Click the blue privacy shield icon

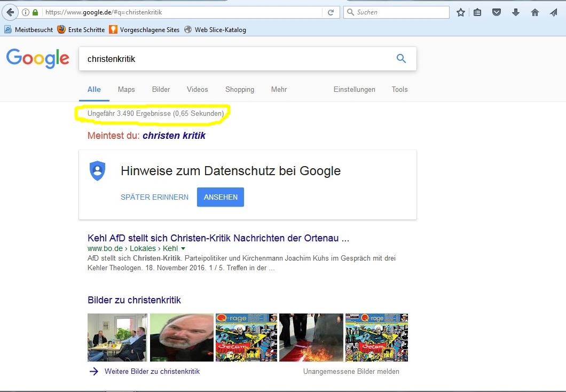(98, 171)
